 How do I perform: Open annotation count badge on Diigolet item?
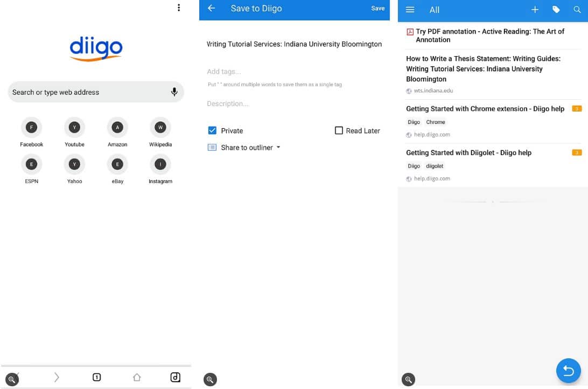tap(576, 152)
